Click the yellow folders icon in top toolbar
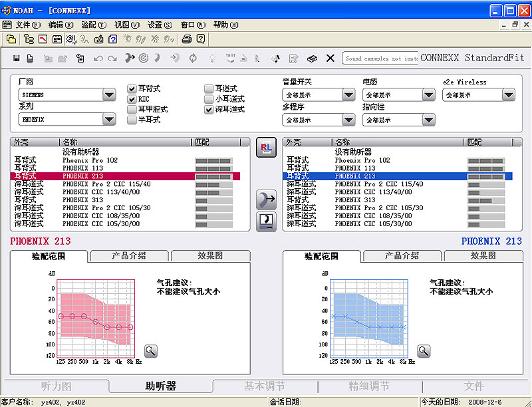Screen dimensions: 532x407 pyautogui.click(x=11, y=39)
